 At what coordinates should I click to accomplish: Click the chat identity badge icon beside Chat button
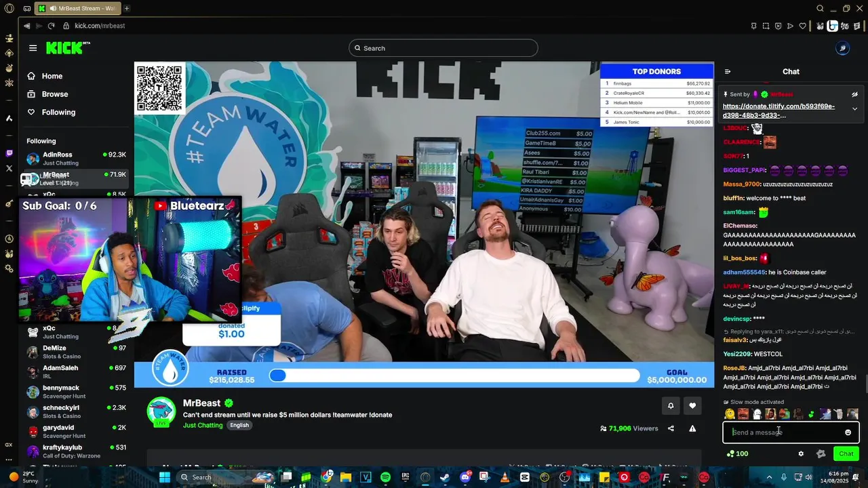tap(821, 453)
